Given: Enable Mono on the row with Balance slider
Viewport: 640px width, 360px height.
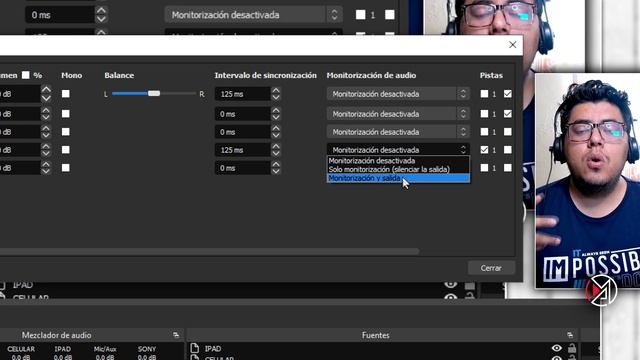Looking at the screenshot, I should click(66, 94).
